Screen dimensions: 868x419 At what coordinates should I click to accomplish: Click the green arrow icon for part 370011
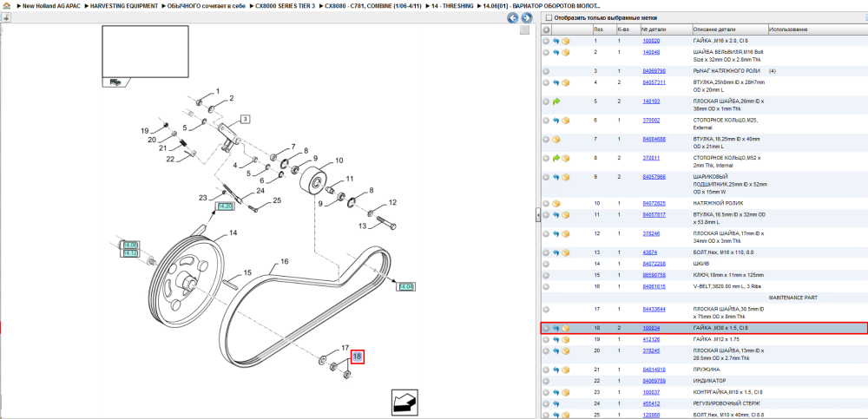[x=556, y=158]
